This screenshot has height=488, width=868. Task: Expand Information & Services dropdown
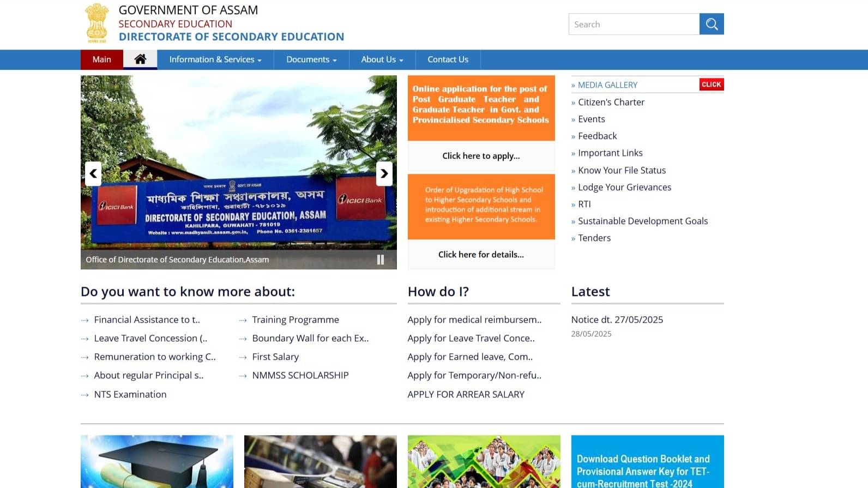(x=215, y=59)
